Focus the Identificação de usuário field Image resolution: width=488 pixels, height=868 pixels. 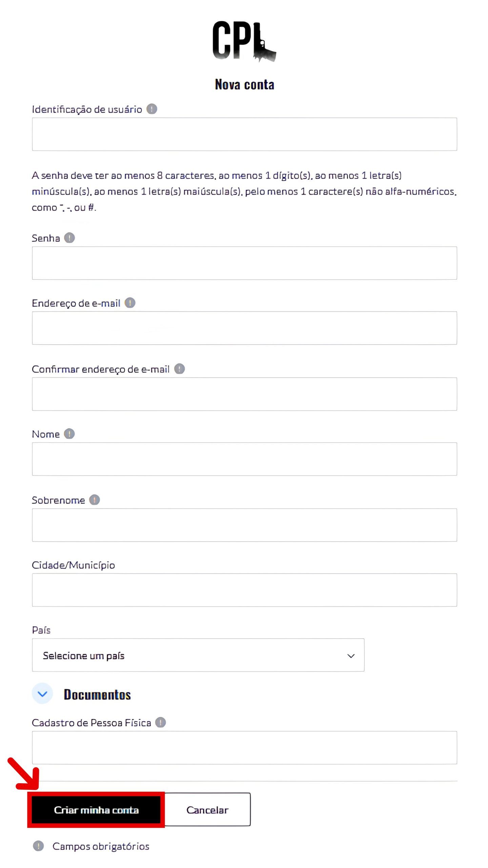tap(244, 134)
